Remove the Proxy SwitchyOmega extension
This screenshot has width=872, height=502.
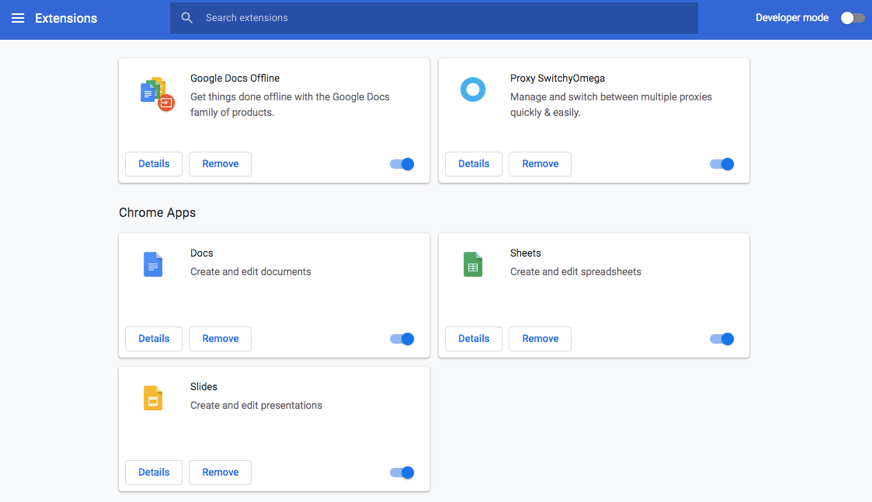coord(540,164)
